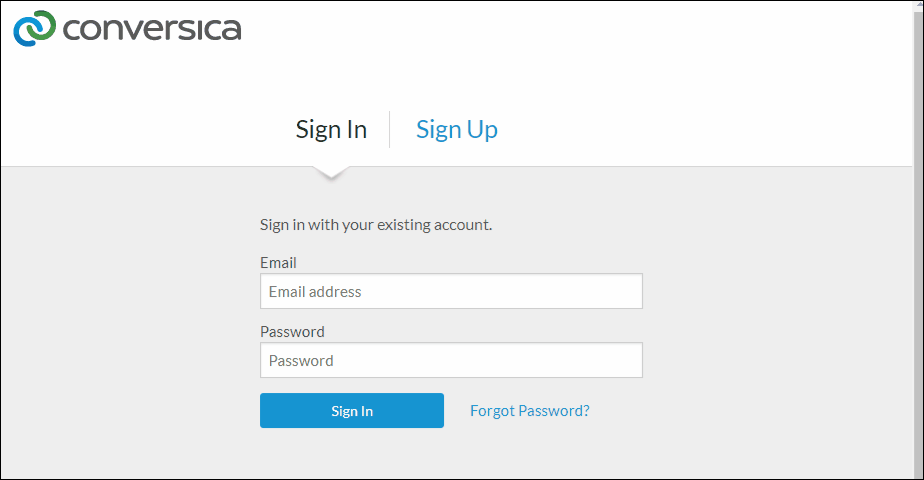Place cursor in Email address placeholder text
924x480 pixels.
(315, 292)
